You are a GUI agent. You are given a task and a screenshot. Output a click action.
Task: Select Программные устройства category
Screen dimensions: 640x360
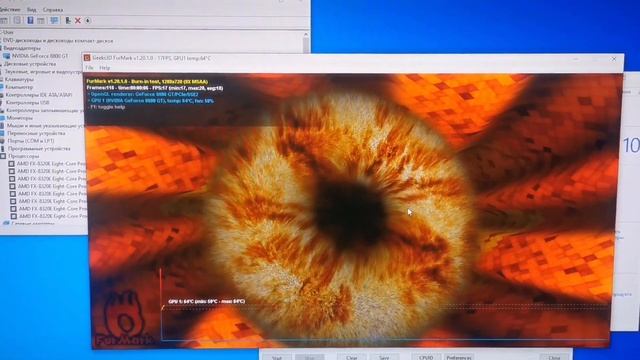pyautogui.click(x=39, y=149)
